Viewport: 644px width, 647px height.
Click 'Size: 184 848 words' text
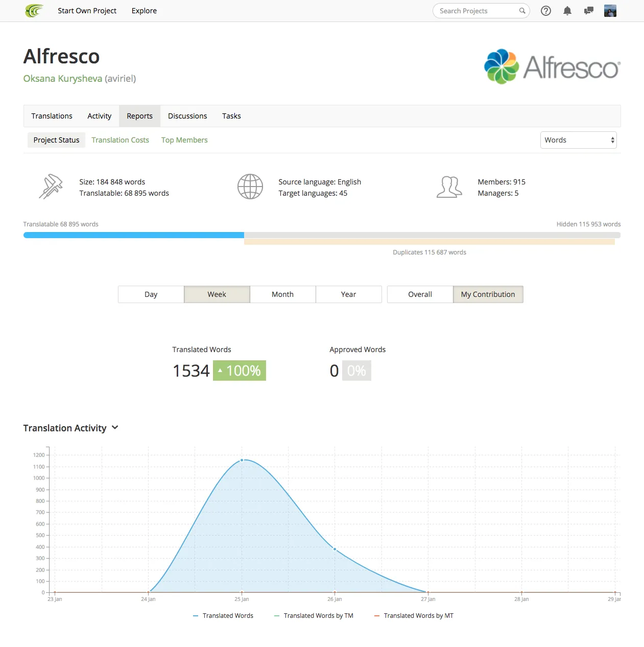(112, 182)
